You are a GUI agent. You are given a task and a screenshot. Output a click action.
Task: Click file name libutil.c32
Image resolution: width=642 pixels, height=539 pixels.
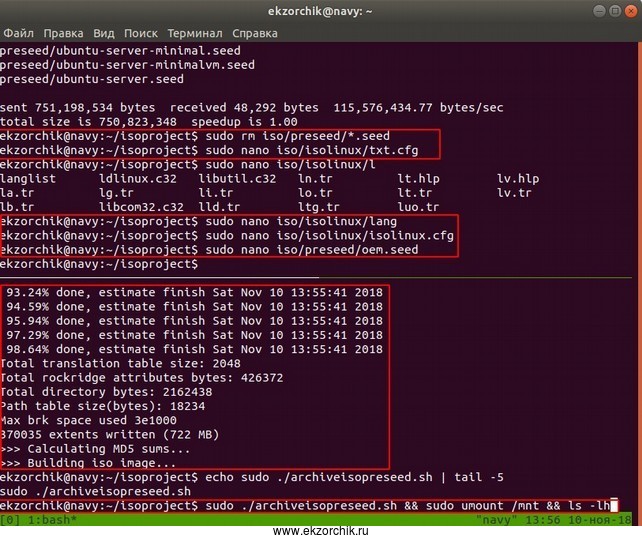(x=237, y=179)
